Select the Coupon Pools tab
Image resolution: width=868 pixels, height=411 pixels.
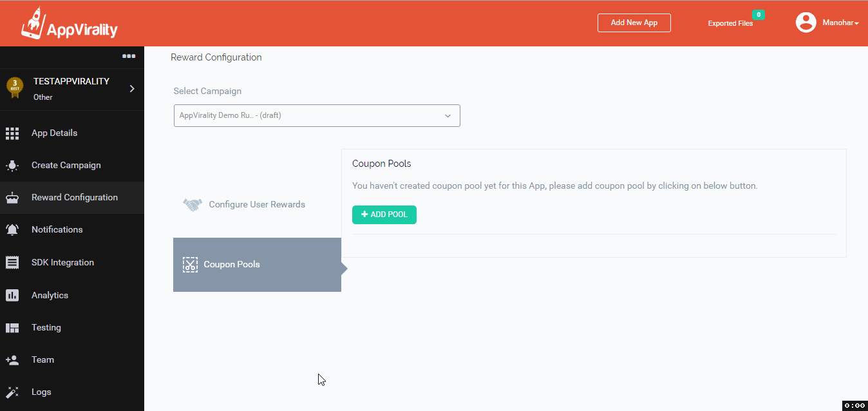(x=257, y=265)
